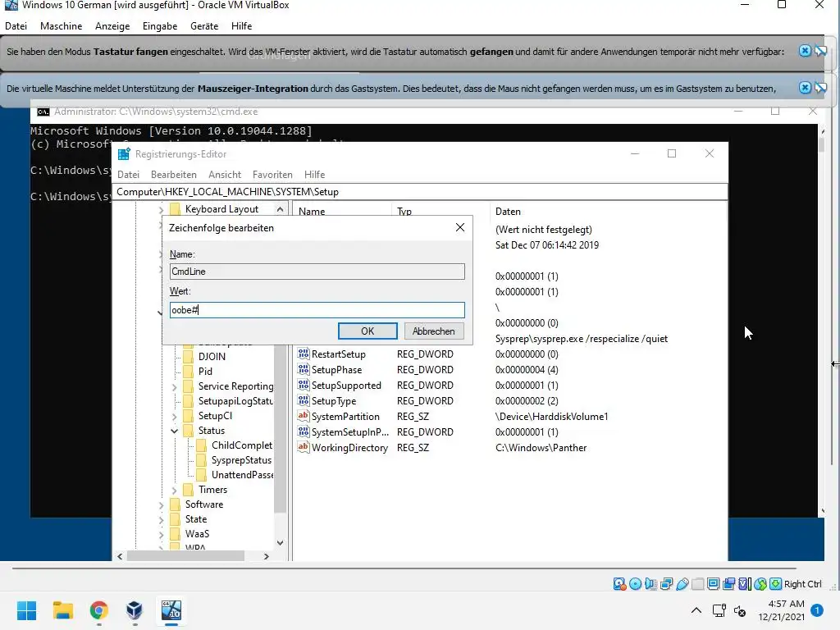Open the VirtualBox Geräte menu
The image size is (840, 630).
(x=204, y=25)
